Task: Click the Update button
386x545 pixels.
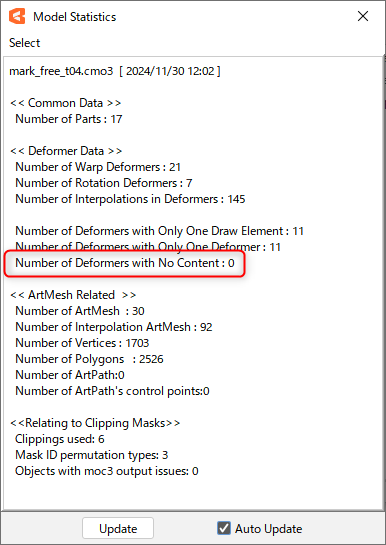Action: point(118,529)
